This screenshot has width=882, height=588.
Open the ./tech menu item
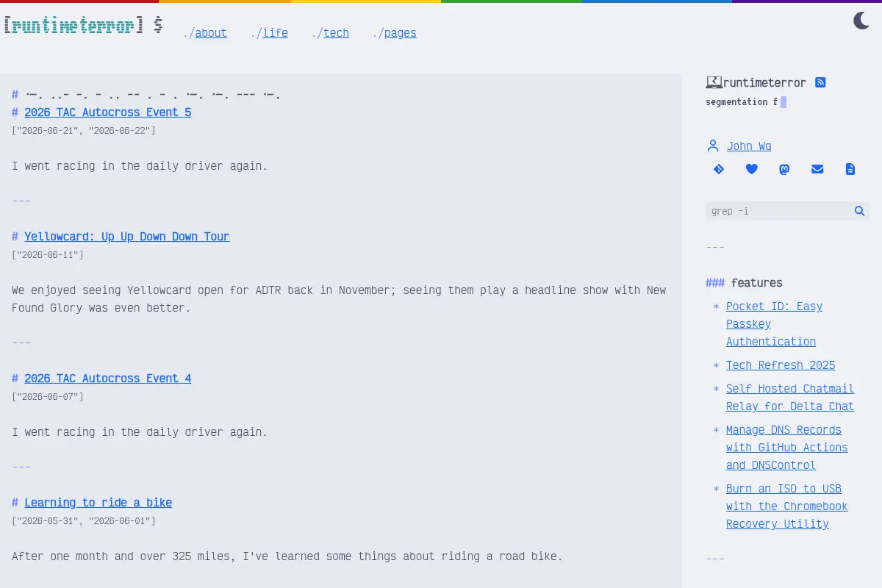click(330, 33)
